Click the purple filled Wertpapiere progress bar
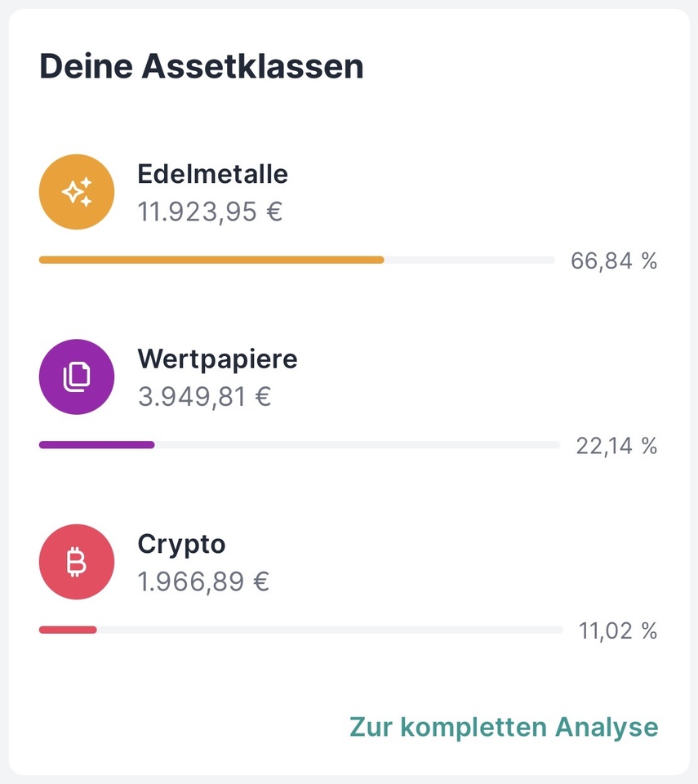This screenshot has width=698, height=784. tap(96, 445)
